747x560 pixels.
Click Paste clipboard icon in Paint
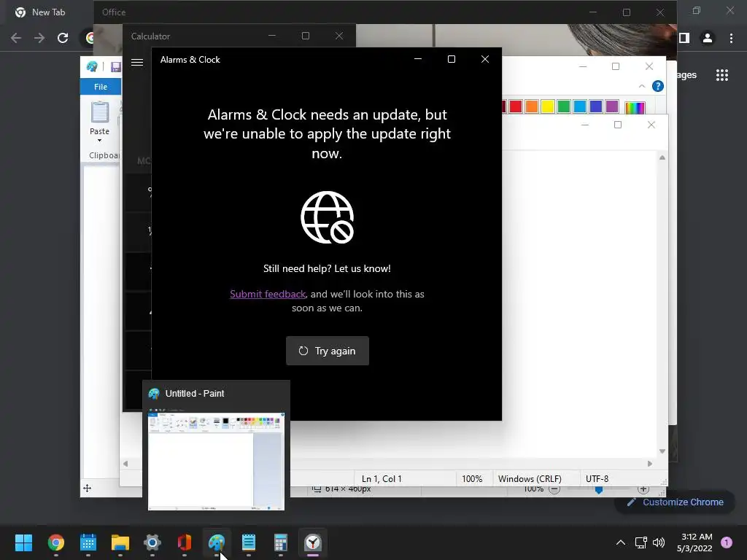[99, 112]
